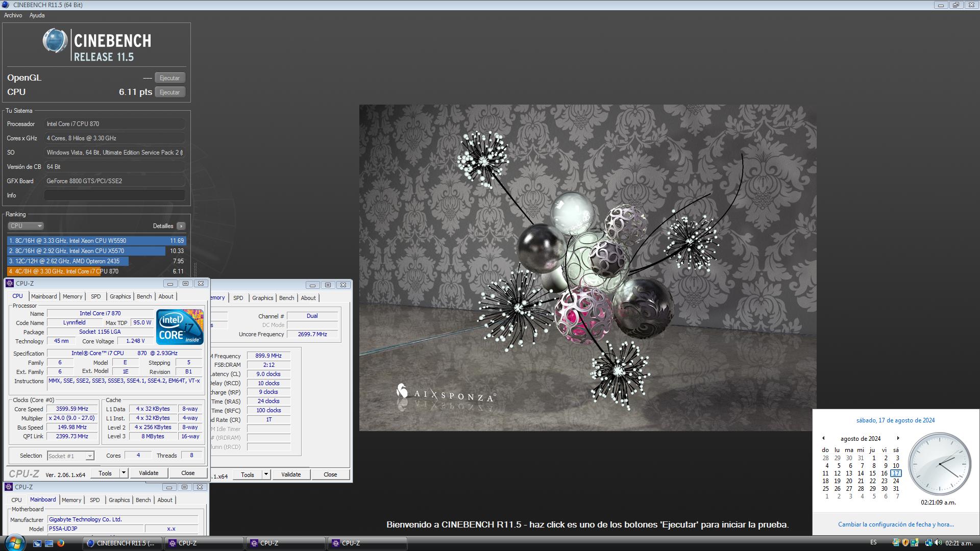
Task: Switch to Mainboard tab in front CPU-Z window
Action: tap(44, 296)
